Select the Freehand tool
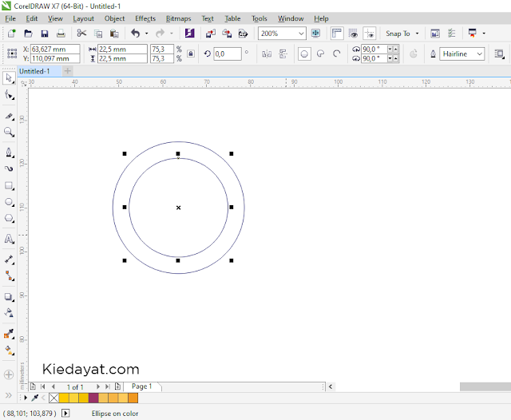 pos(9,153)
